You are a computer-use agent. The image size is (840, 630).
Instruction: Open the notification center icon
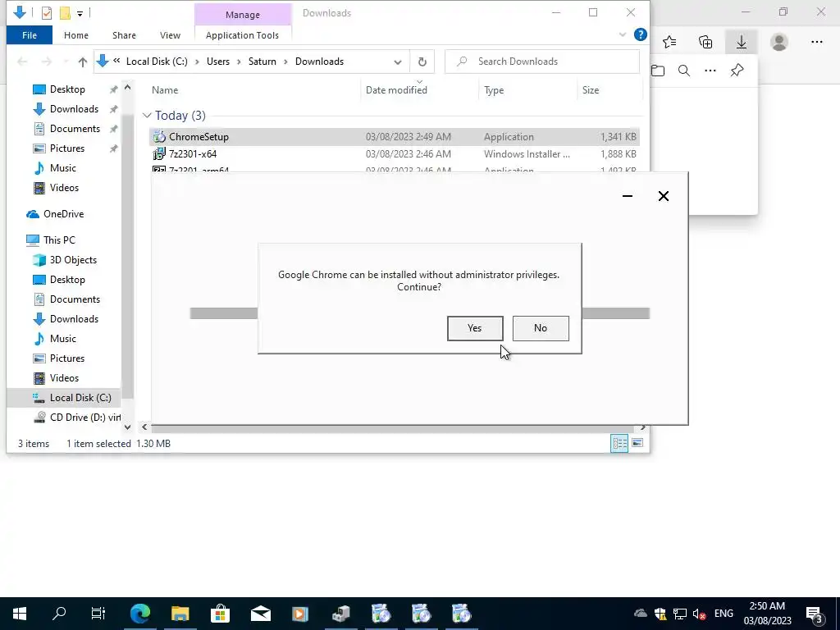pyautogui.click(x=815, y=614)
